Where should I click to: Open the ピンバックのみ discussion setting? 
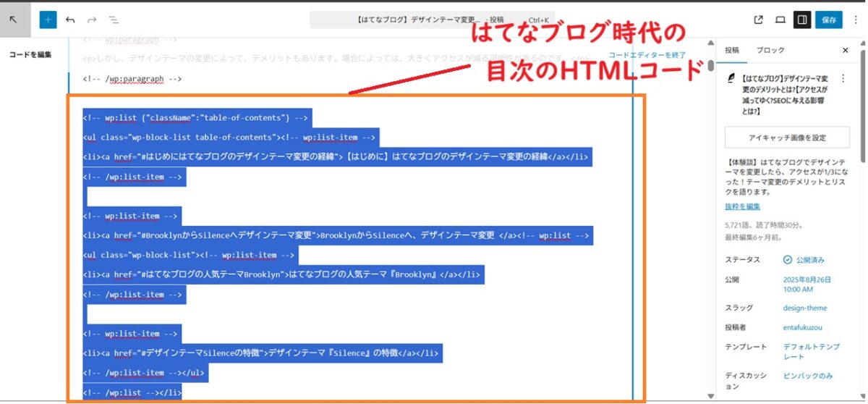tap(808, 376)
